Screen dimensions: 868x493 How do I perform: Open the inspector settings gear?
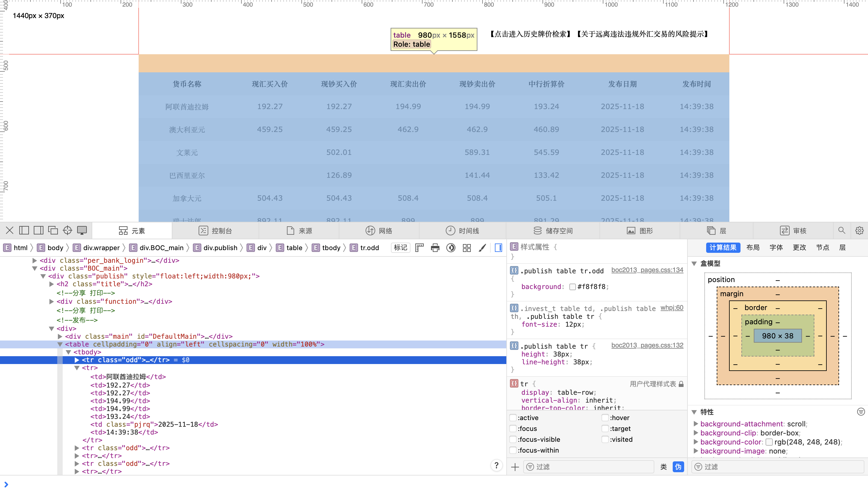(x=859, y=231)
